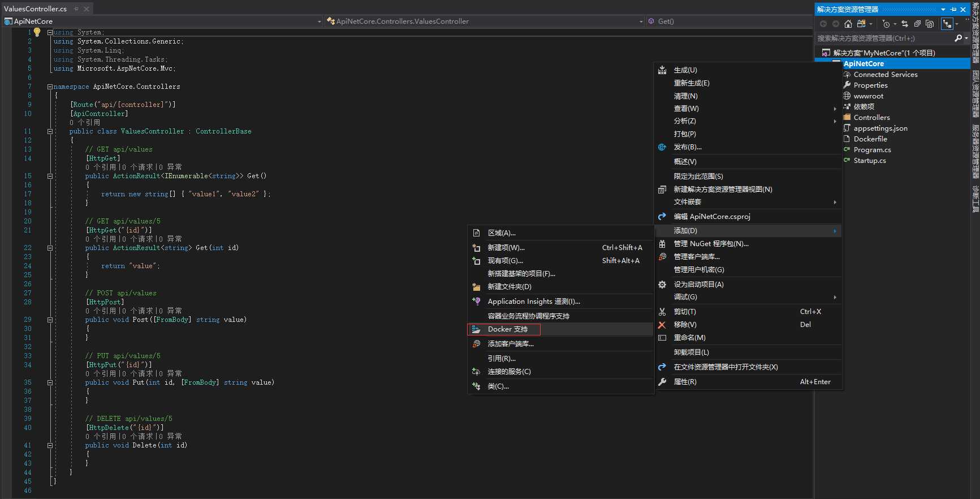
Task: Collapse the Post method at line 29
Action: tap(50, 320)
